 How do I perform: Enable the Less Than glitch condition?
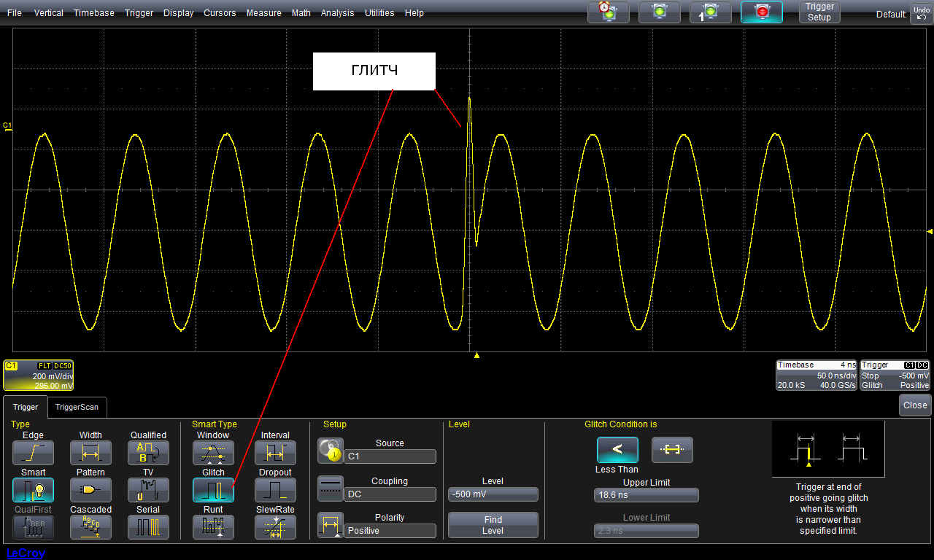click(x=617, y=450)
